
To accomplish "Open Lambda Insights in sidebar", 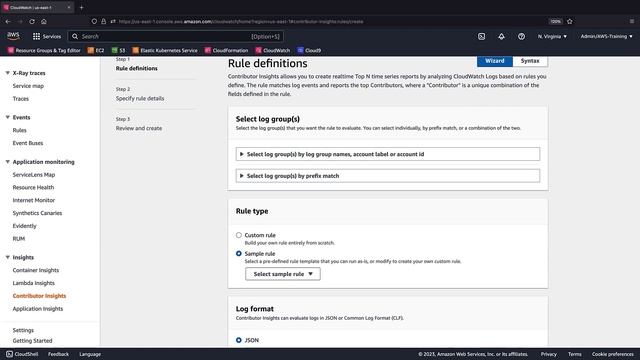I will (x=33, y=283).
